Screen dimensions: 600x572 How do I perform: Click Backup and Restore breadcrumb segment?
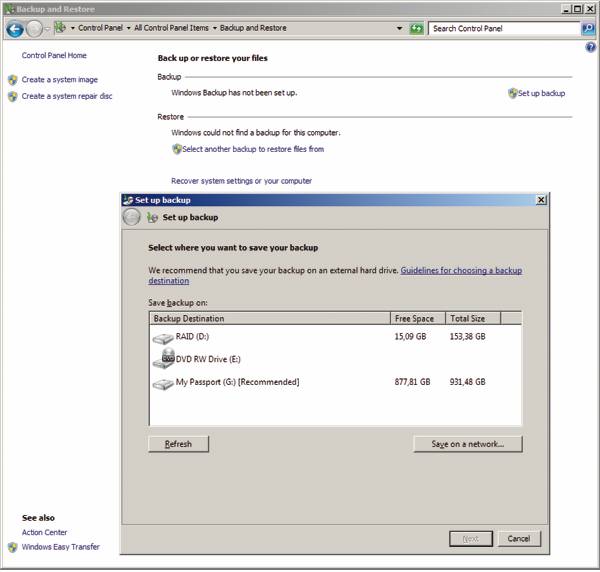[x=253, y=28]
